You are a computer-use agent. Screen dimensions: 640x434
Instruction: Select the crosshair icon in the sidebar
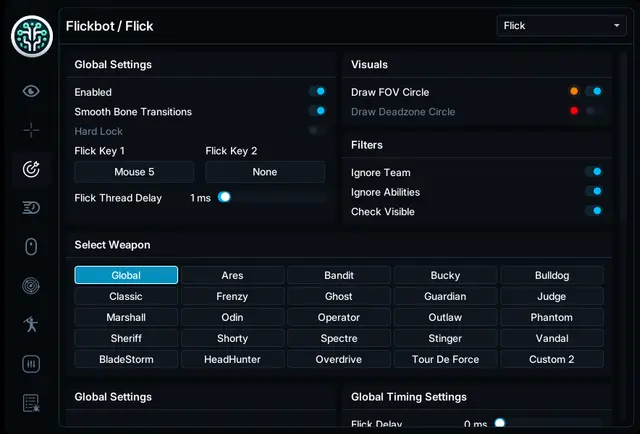click(x=31, y=131)
